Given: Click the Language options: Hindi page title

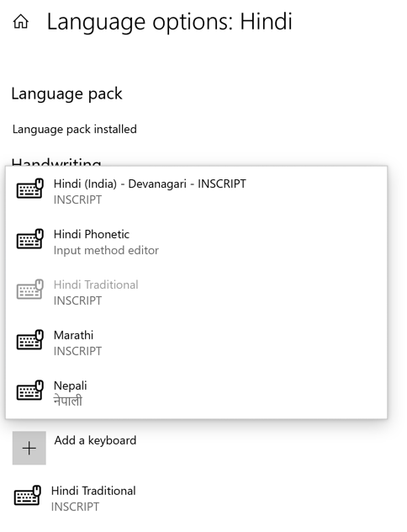Looking at the screenshot, I should click(169, 23).
